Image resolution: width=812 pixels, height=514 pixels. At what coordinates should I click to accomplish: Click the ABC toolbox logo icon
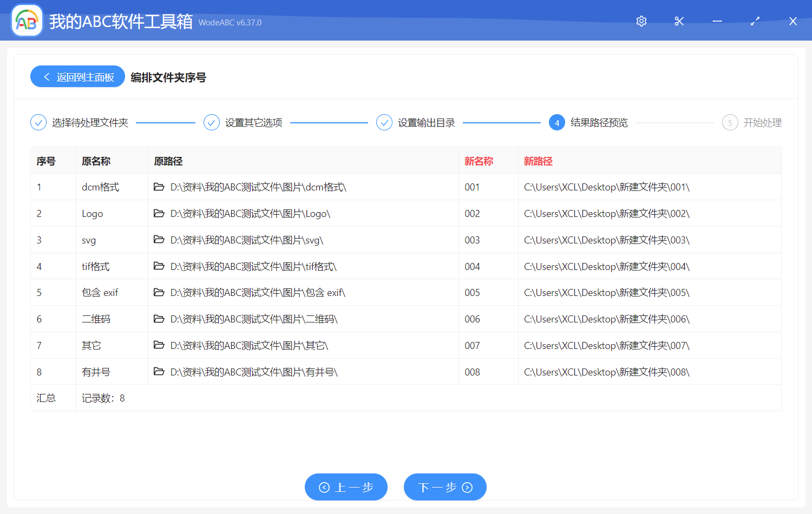[x=27, y=21]
